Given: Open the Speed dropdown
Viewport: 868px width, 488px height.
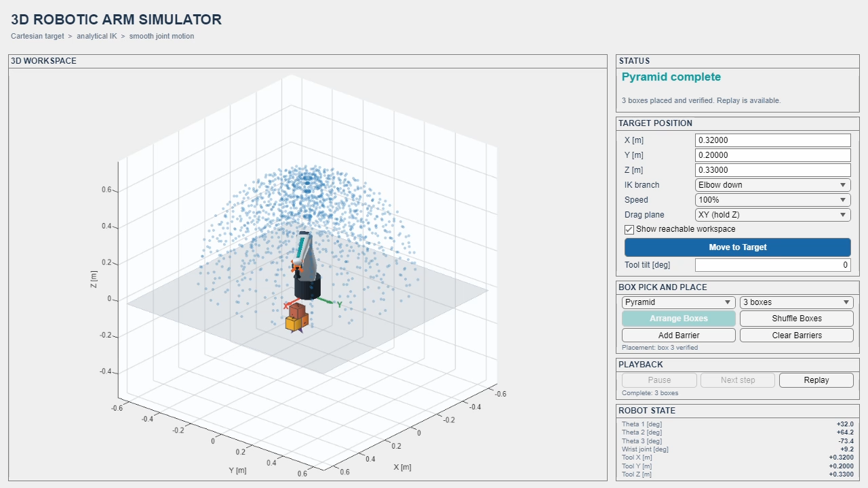Looking at the screenshot, I should 773,200.
